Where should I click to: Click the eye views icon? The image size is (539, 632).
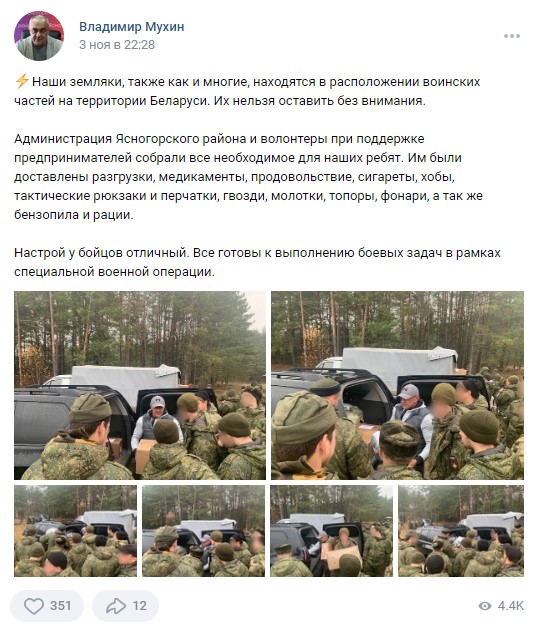[x=485, y=606]
